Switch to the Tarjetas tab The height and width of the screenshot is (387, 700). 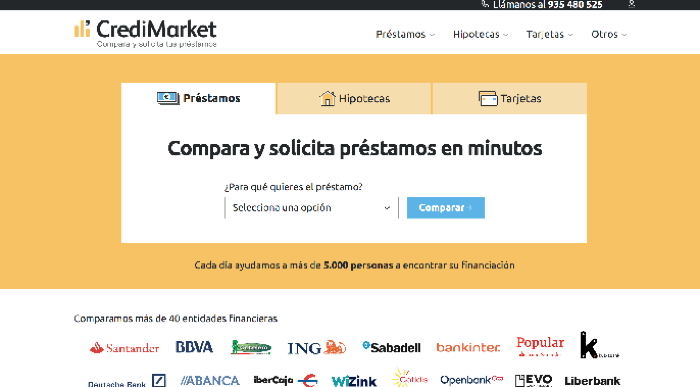[509, 98]
